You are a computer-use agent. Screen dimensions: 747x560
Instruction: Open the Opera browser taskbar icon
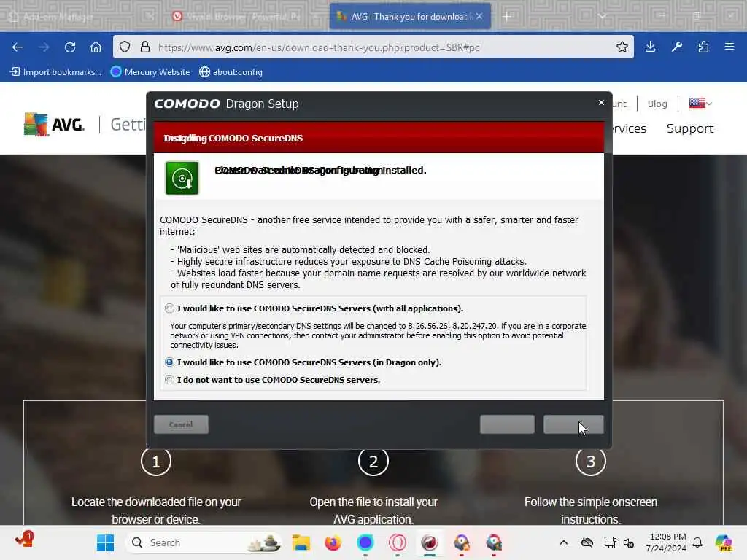pos(398,542)
